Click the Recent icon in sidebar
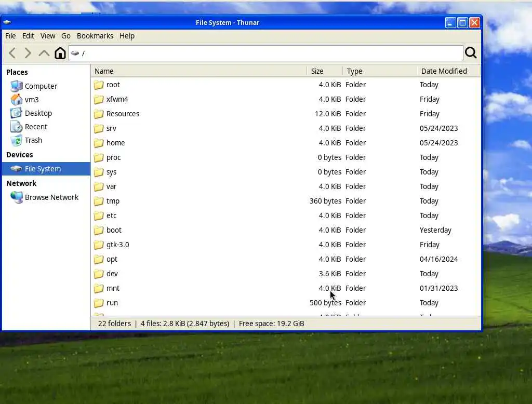The image size is (532, 404). coord(16,127)
